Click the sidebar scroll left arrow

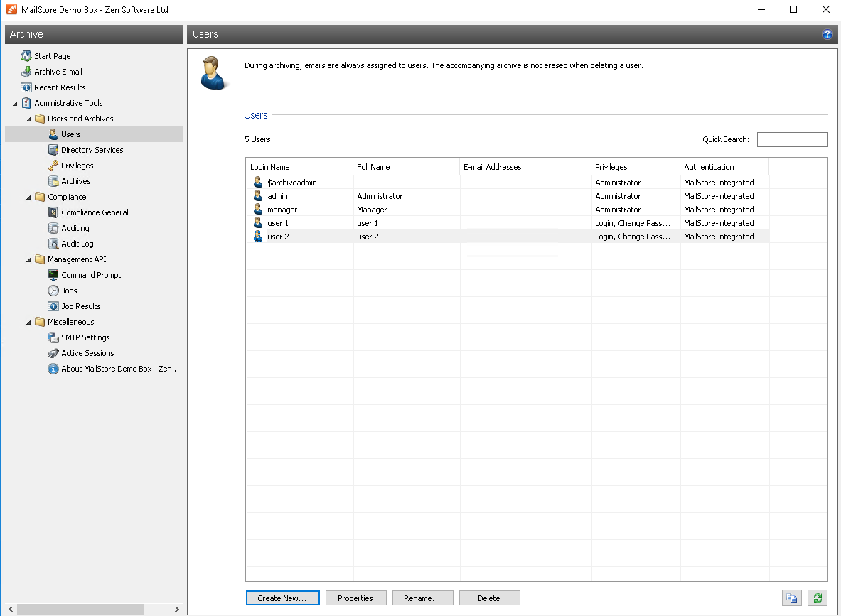[11, 609]
